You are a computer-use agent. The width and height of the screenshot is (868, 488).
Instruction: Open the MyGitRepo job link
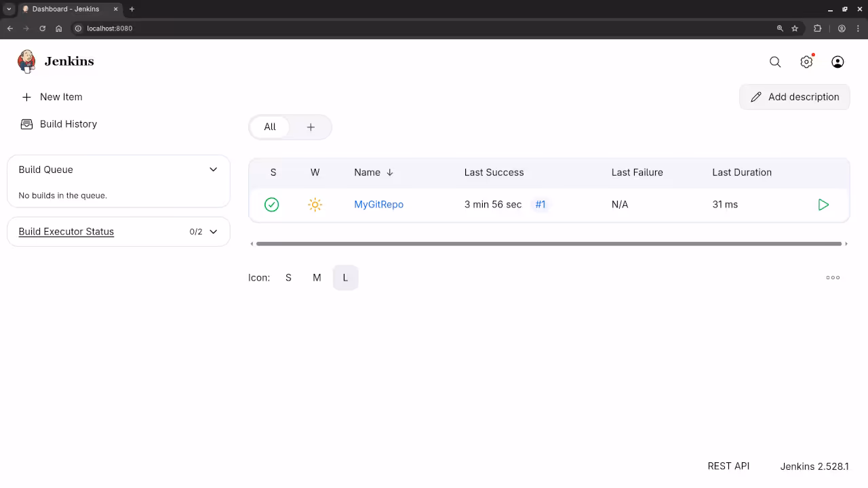[x=378, y=205]
